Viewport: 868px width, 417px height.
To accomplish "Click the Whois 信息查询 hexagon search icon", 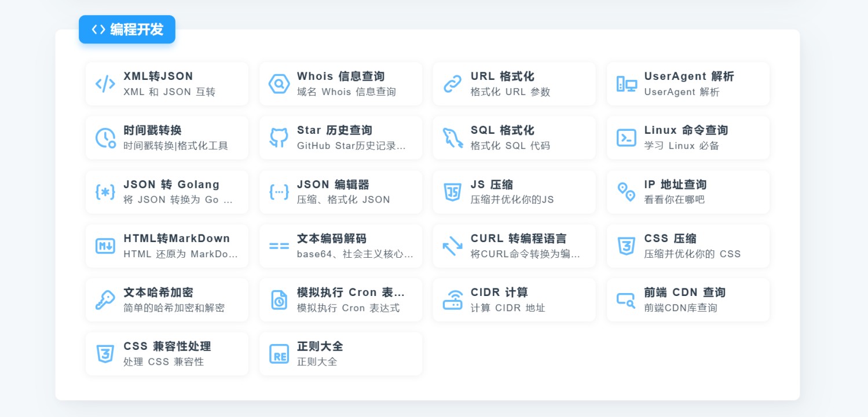I will click(279, 84).
